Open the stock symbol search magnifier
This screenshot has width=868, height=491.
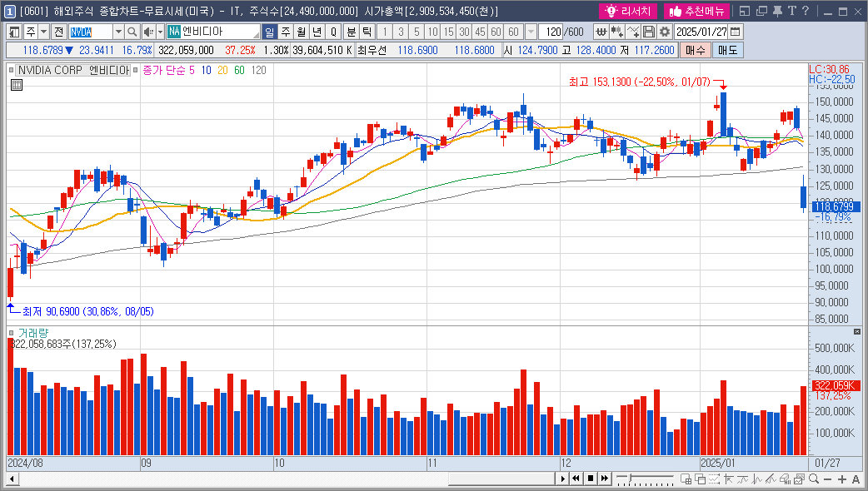click(132, 32)
